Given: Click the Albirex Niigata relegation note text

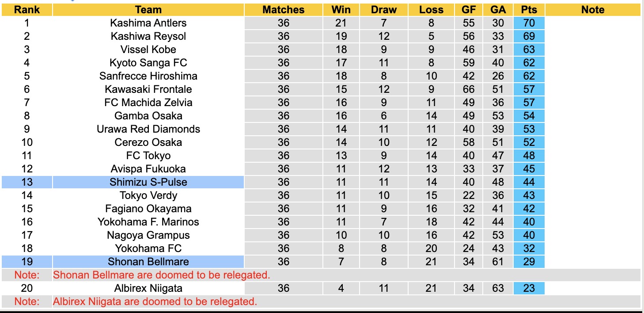Looking at the screenshot, I should 155,302.
